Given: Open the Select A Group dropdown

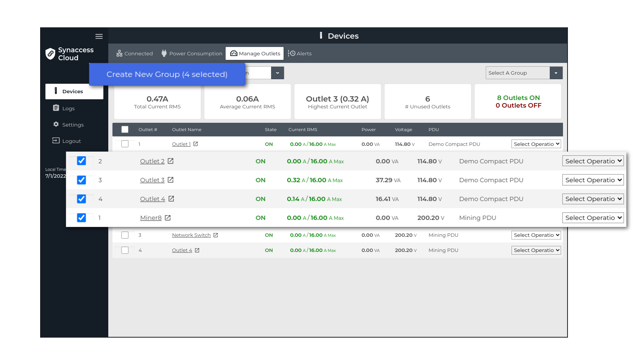Looking at the screenshot, I should (524, 73).
